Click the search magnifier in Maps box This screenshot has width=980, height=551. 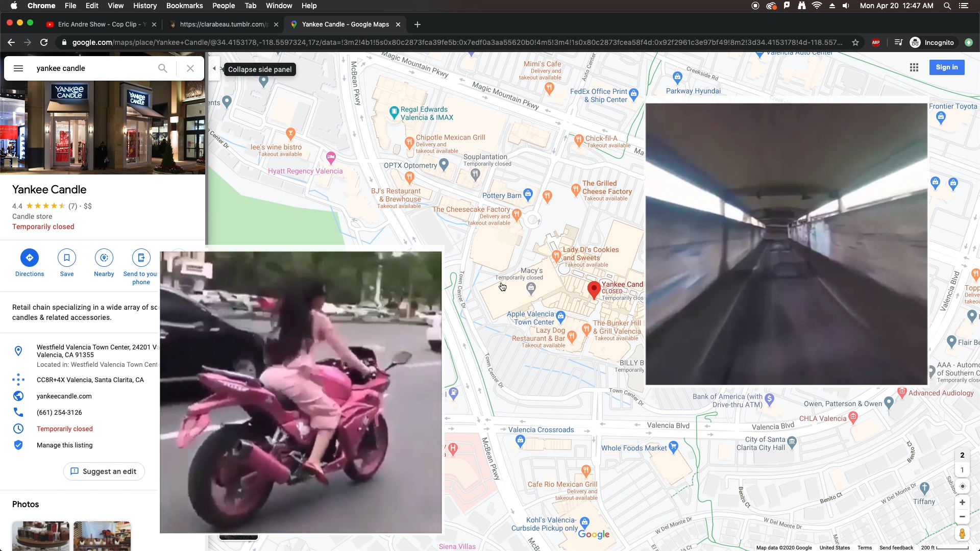162,68
